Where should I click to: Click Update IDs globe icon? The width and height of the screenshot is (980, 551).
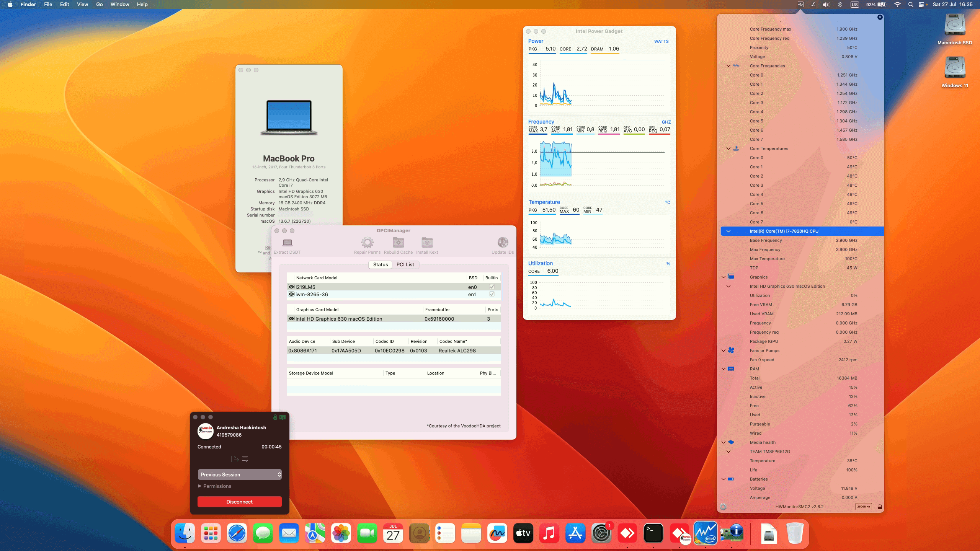pos(503,242)
